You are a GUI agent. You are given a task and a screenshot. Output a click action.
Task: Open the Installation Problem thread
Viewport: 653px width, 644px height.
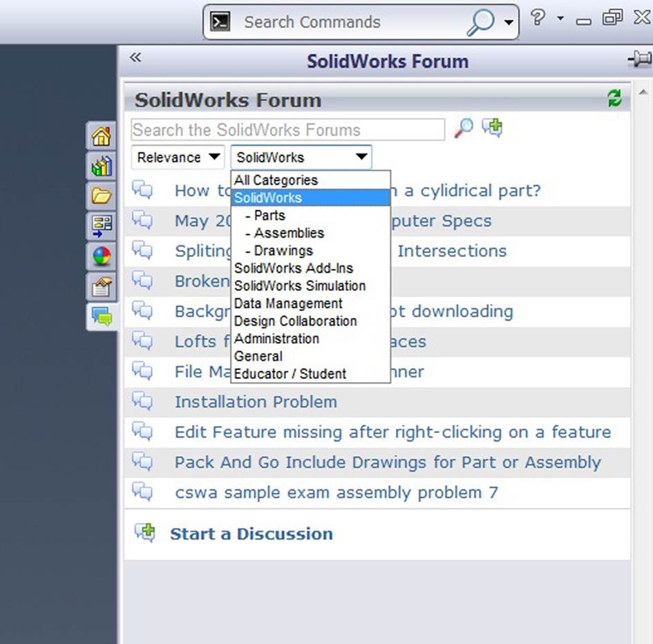pos(256,402)
